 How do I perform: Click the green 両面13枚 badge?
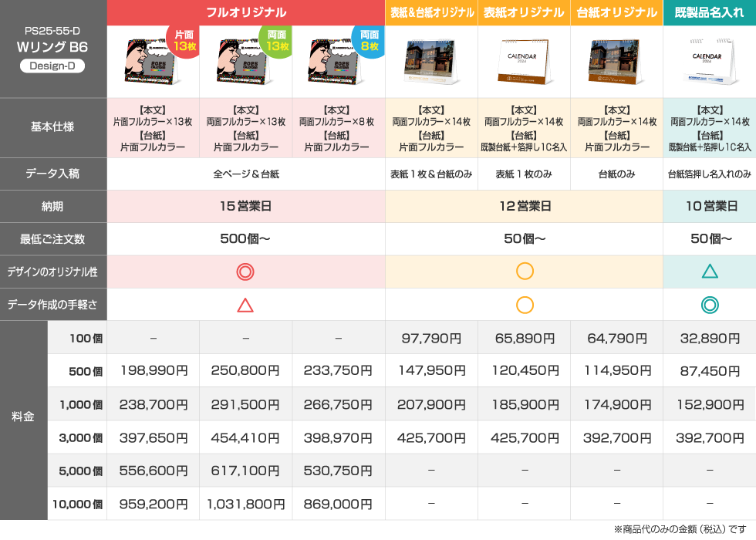(276, 41)
